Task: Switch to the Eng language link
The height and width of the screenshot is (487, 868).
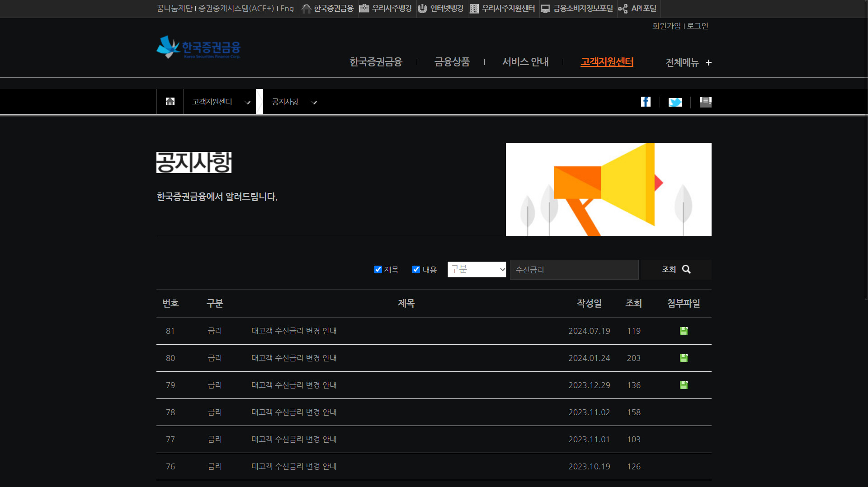Action: 287,9
